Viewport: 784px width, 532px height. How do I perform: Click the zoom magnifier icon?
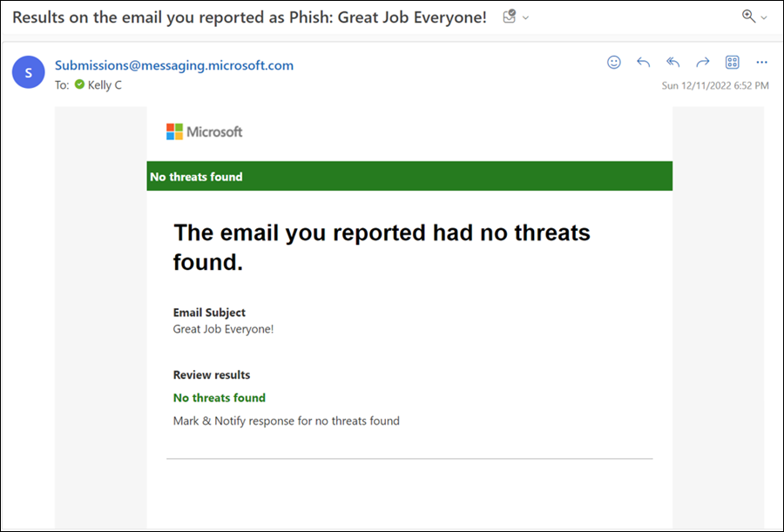pos(748,17)
